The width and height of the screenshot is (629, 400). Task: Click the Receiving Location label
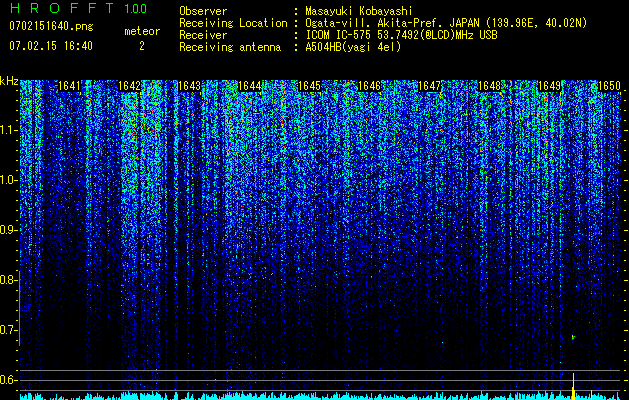coord(233,23)
